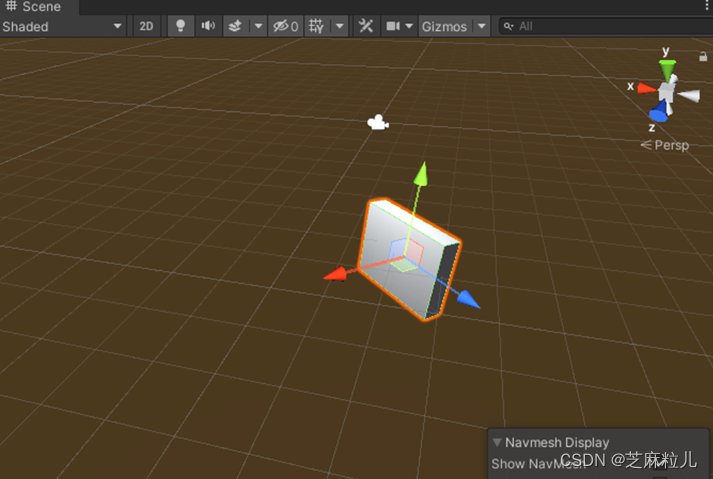This screenshot has width=713, height=479.
Task: Open the grid settings dropdown arrow
Action: (339, 26)
